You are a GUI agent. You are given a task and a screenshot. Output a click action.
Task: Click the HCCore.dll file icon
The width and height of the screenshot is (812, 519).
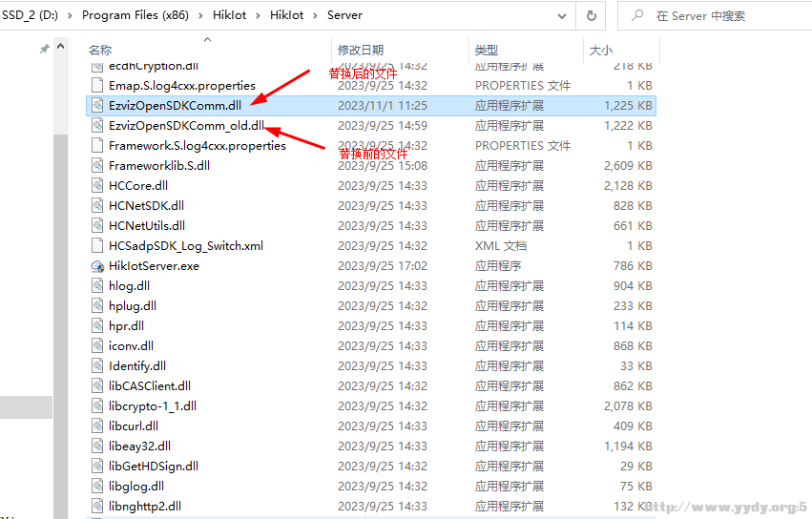pyautogui.click(x=96, y=185)
